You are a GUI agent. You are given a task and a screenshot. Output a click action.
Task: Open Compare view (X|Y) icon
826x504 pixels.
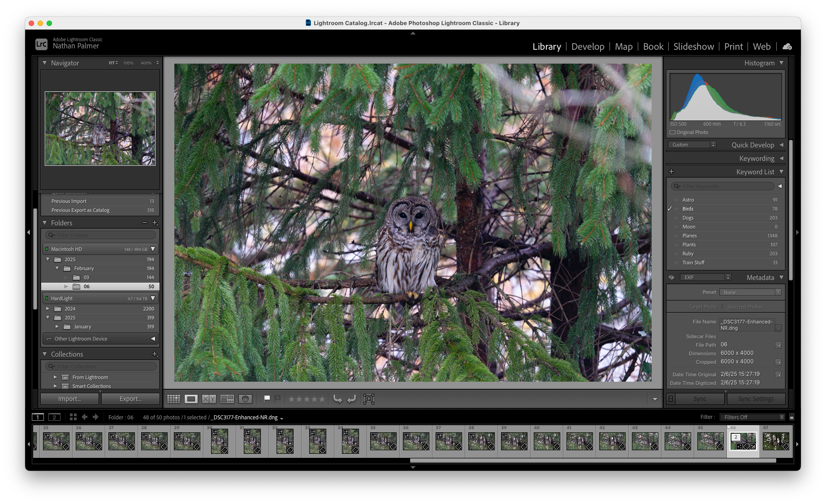pos(209,399)
